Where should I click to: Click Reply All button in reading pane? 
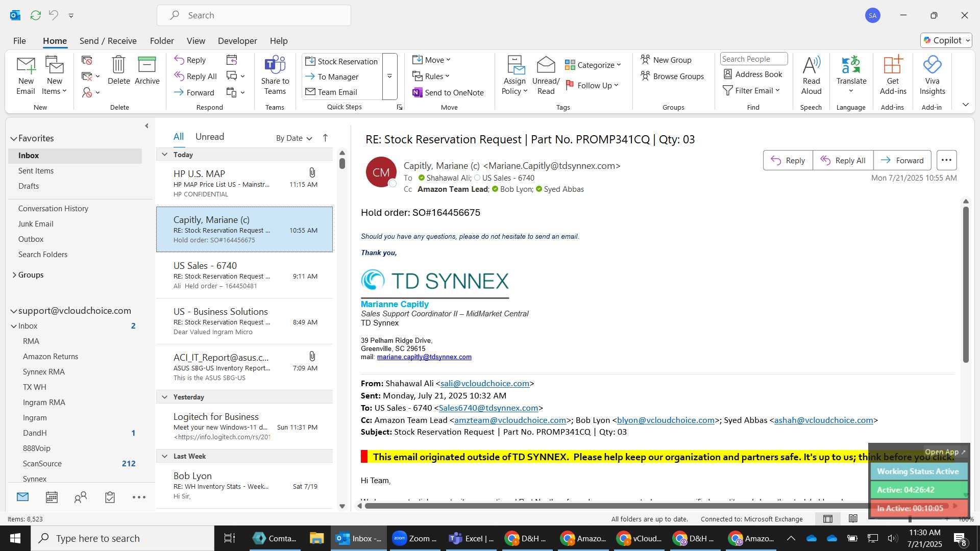[843, 160]
